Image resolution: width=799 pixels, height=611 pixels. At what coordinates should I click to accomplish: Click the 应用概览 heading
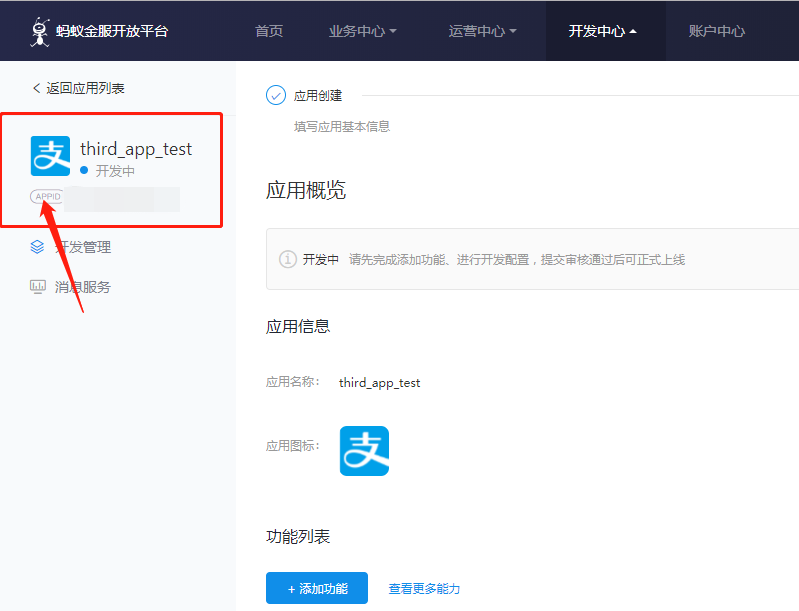point(306,190)
